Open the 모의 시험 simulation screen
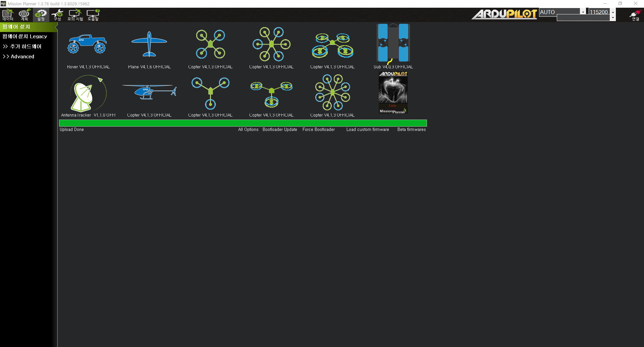This screenshot has height=347, width=644. coord(75,15)
